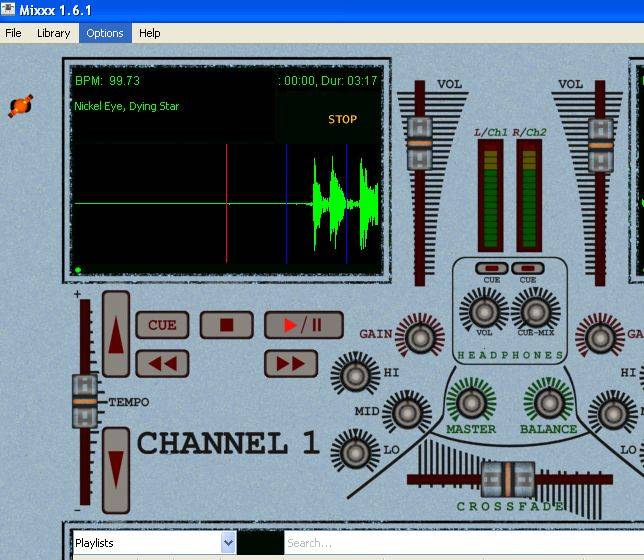Click the MASTER volume knob
The height and width of the screenshot is (560, 644).
tap(471, 403)
